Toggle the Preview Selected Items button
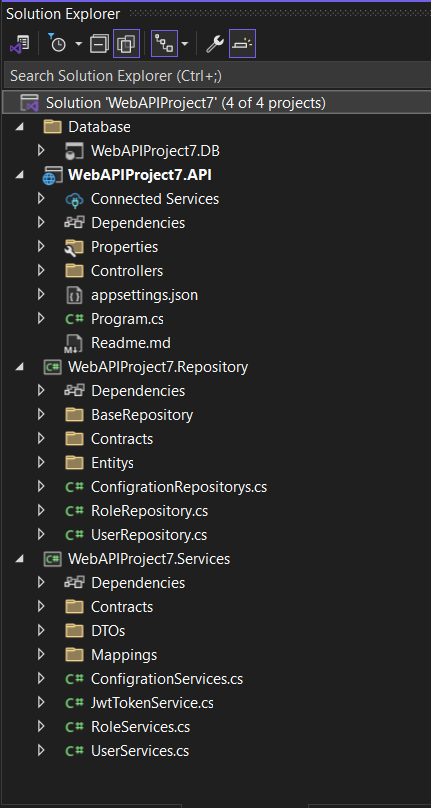431x808 pixels. [242, 44]
